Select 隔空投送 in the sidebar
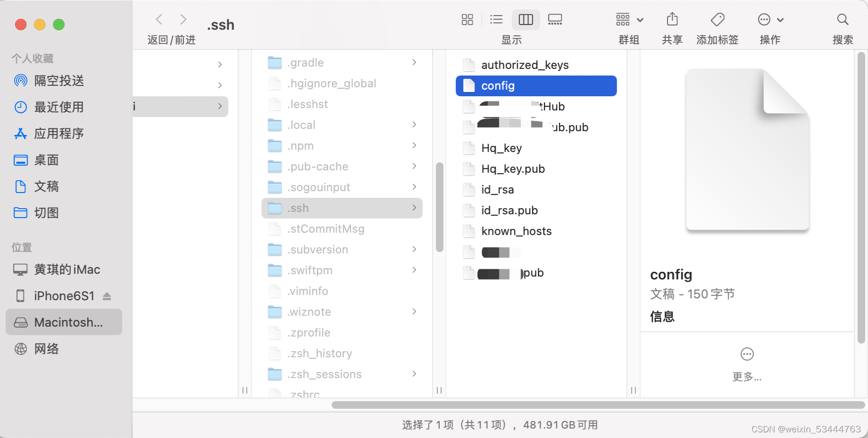 pyautogui.click(x=59, y=80)
